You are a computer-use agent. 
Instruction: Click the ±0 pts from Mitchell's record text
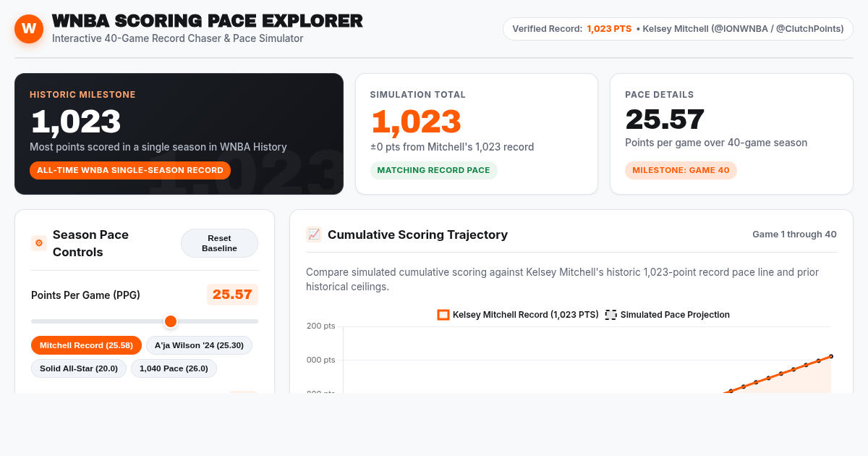tap(452, 147)
